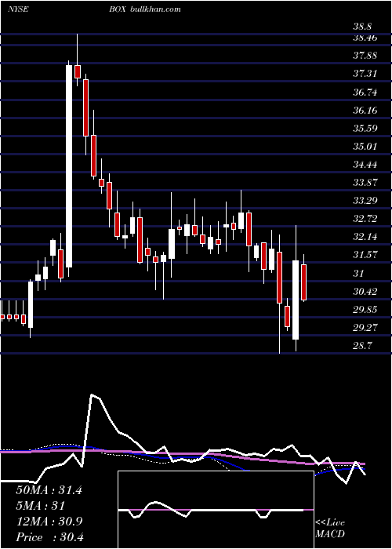Screen dimensions: 392x549
Task: Click the 37.31 price axis label
Action: 365,74
